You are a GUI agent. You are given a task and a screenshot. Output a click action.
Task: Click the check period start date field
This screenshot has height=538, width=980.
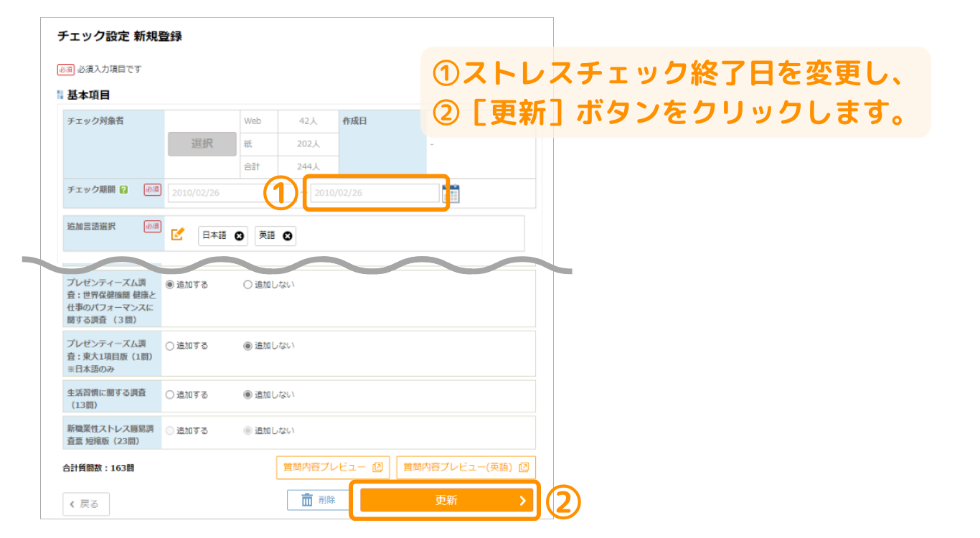215,193
